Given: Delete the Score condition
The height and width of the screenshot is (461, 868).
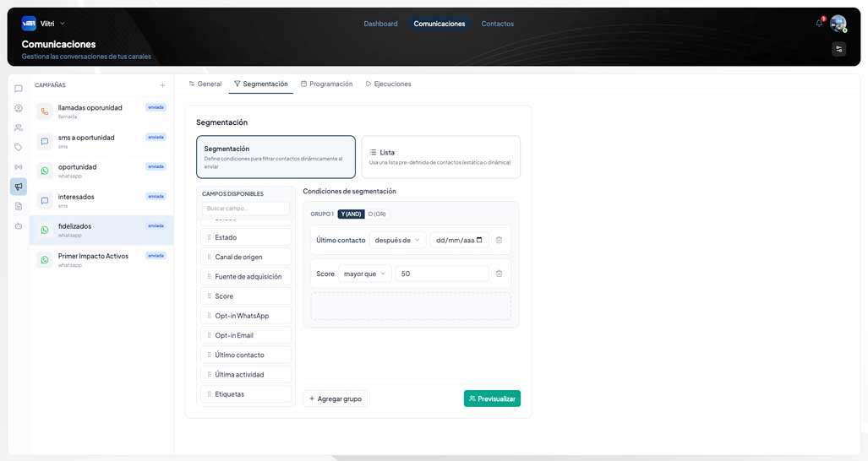Looking at the screenshot, I should click(x=499, y=274).
